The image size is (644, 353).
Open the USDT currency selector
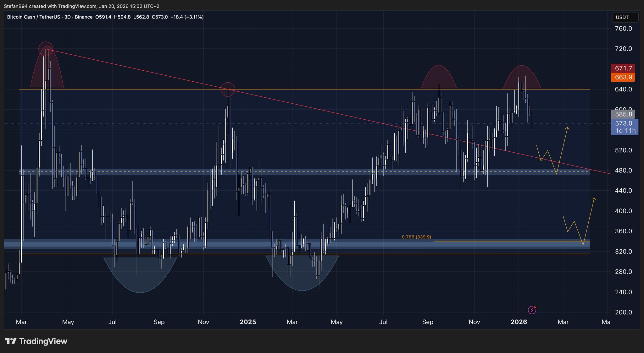(625, 17)
